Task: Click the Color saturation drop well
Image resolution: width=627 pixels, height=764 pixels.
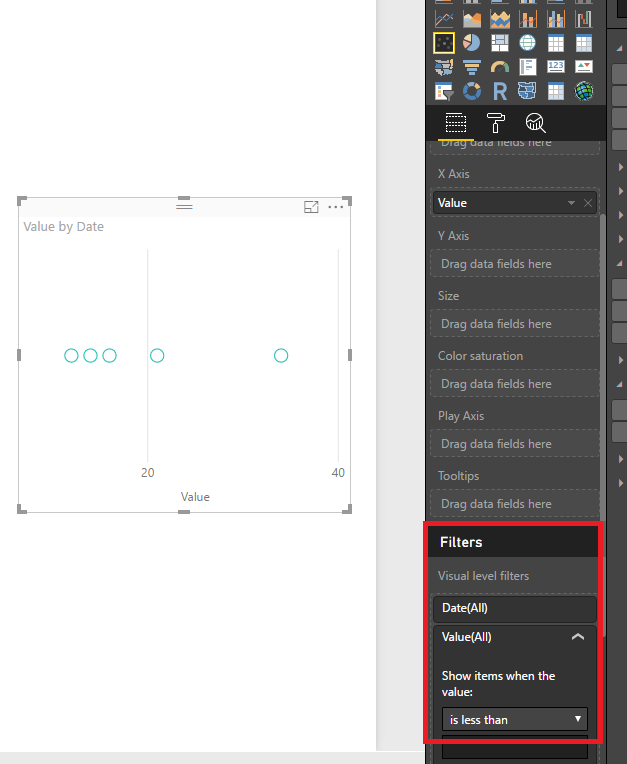Action: (x=515, y=383)
